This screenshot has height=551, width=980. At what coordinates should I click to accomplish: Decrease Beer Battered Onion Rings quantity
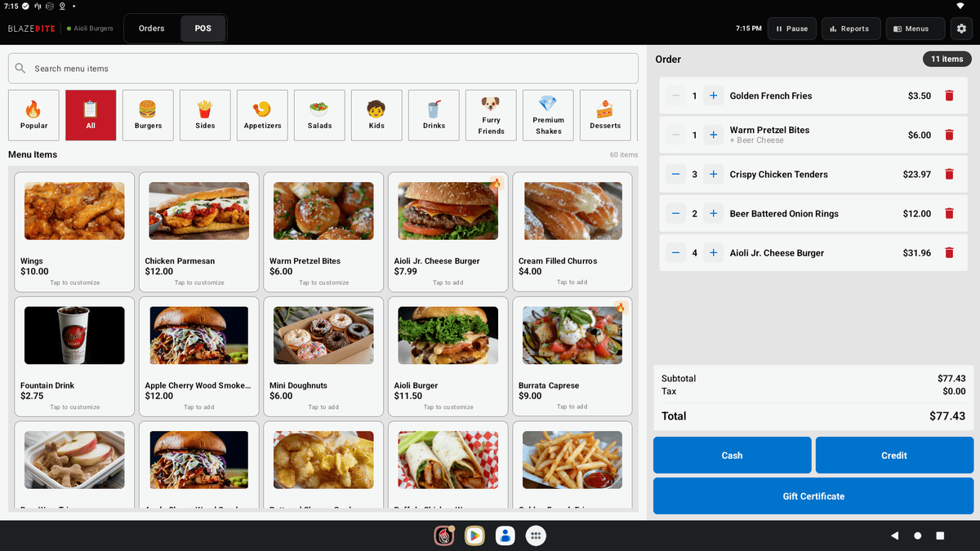click(675, 213)
